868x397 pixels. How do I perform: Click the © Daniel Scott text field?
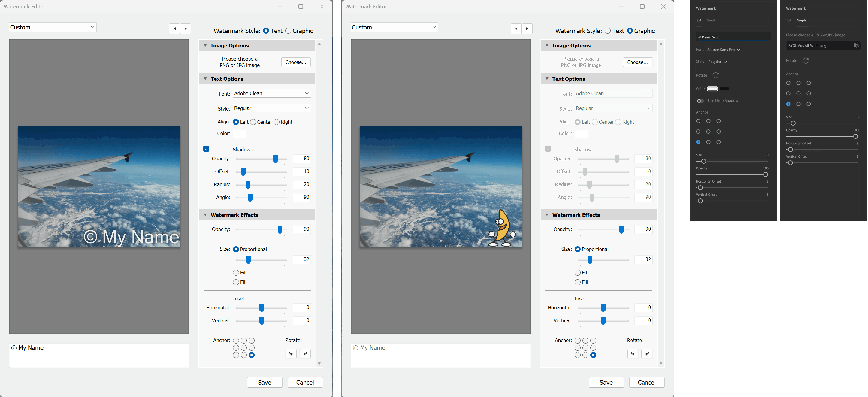click(733, 37)
